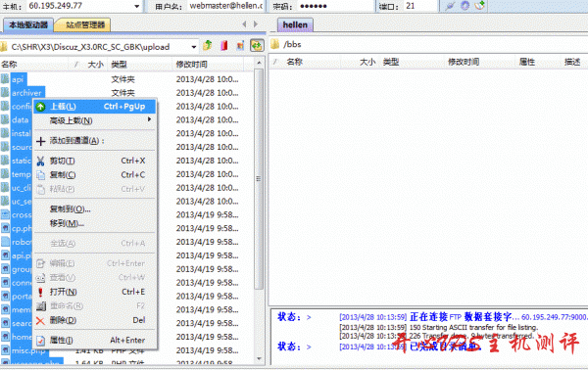Choose 打开(N) from the context menu
Image resolution: width=588 pixels, height=370 pixels.
coord(94,292)
